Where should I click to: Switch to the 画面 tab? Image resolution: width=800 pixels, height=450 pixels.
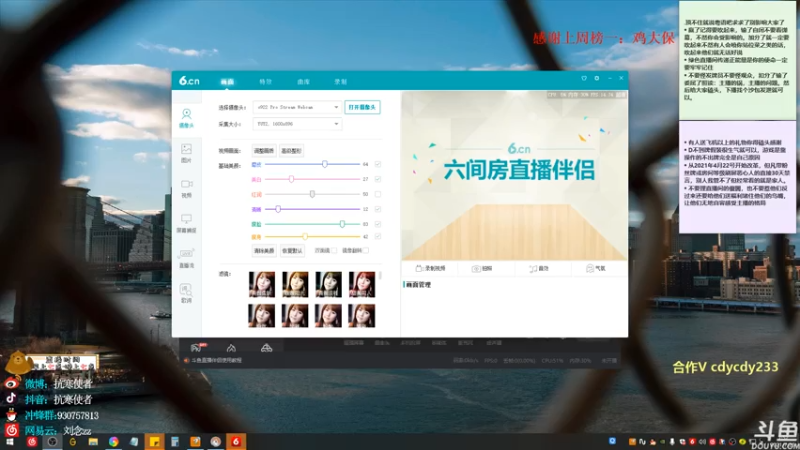pyautogui.click(x=227, y=82)
